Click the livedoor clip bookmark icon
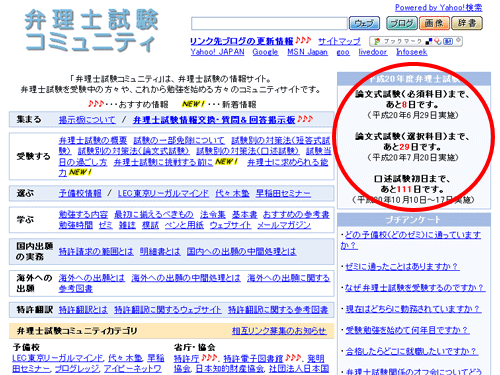500x375 pixels. 438,41
